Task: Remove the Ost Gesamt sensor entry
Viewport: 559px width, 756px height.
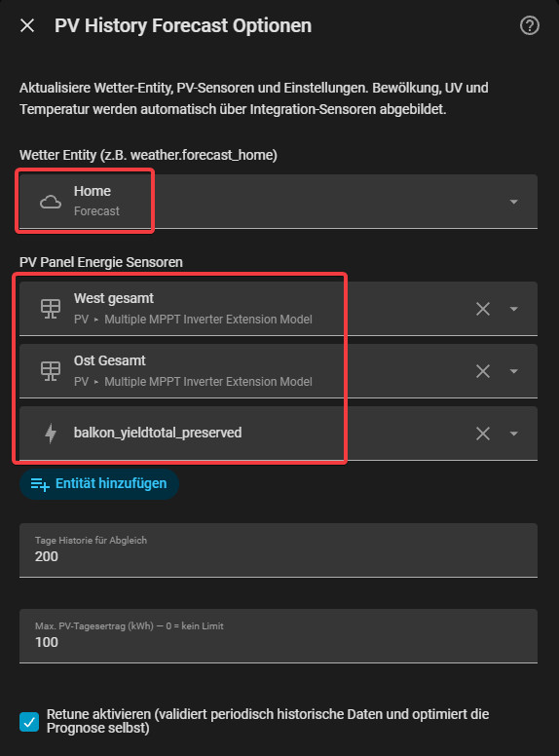Action: [483, 371]
